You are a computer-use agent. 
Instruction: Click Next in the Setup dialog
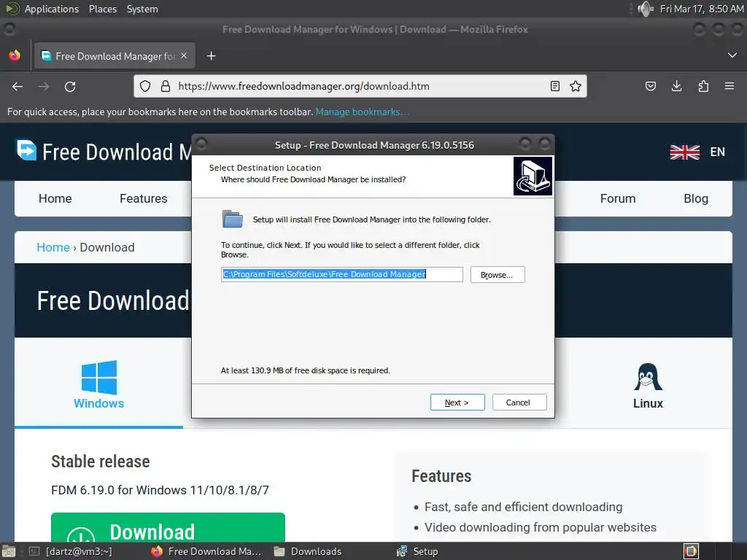coord(457,402)
